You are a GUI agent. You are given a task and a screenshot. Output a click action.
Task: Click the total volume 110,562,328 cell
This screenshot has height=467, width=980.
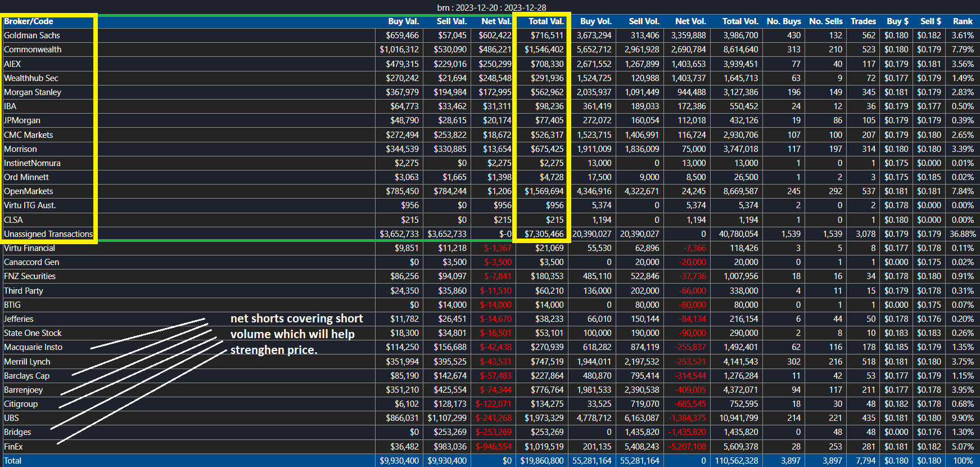coord(737,461)
